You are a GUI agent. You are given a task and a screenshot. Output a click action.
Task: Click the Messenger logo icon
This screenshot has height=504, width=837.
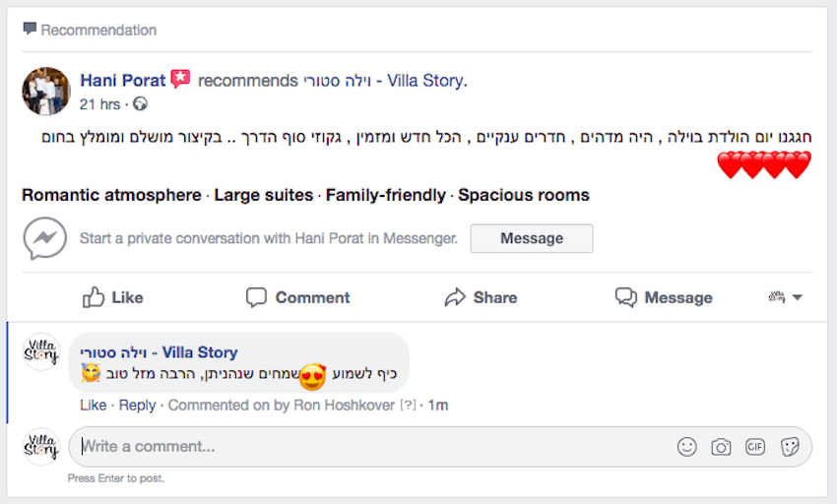pos(45,238)
